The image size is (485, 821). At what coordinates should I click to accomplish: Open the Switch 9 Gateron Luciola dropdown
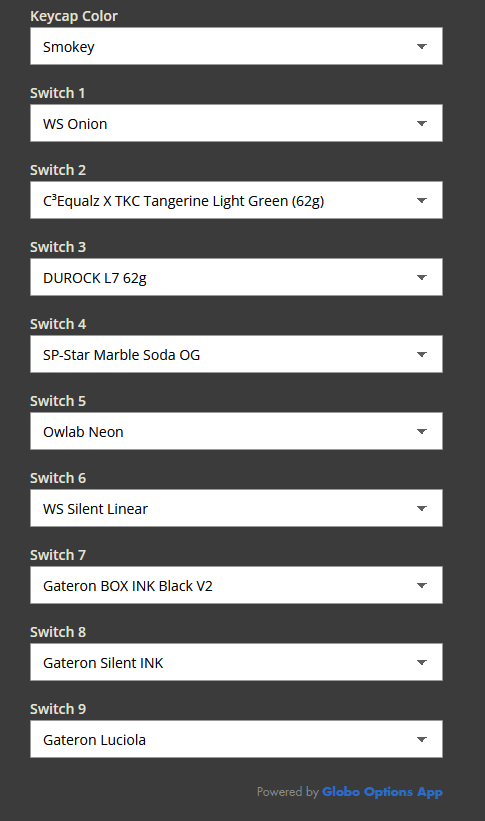[236, 739]
